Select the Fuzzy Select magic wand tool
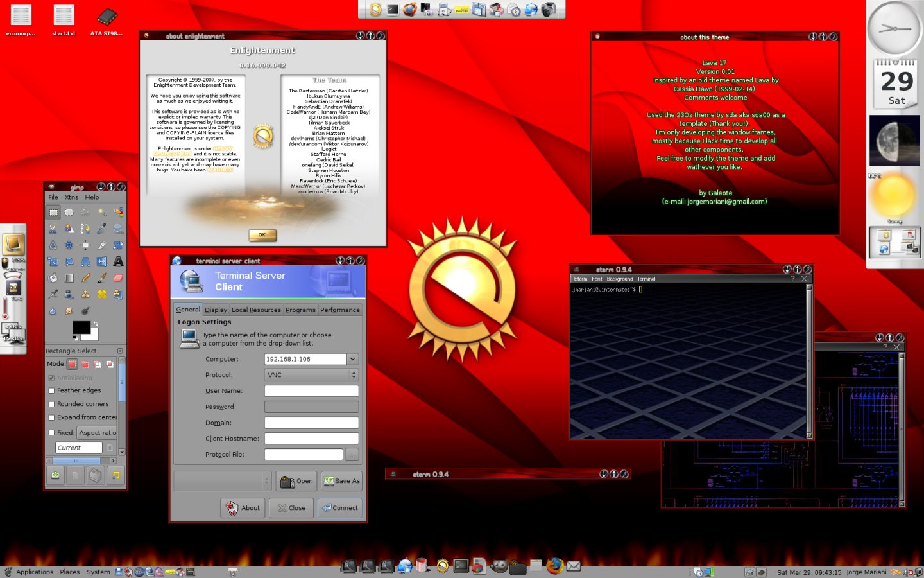This screenshot has width=924, height=578. point(102,213)
